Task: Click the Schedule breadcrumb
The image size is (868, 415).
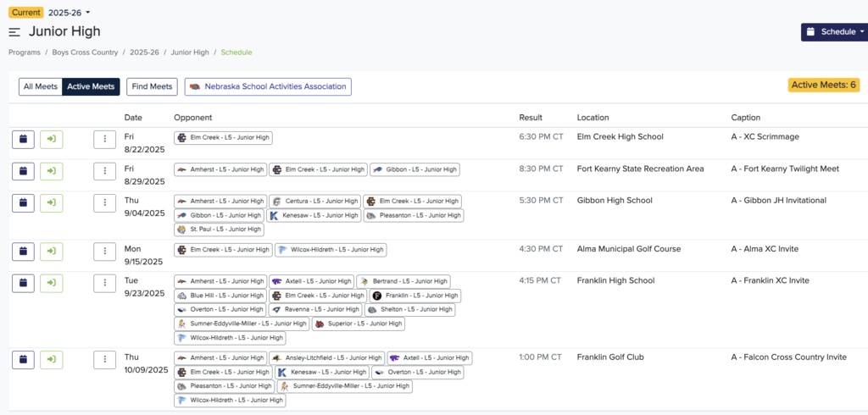Action: click(x=236, y=53)
